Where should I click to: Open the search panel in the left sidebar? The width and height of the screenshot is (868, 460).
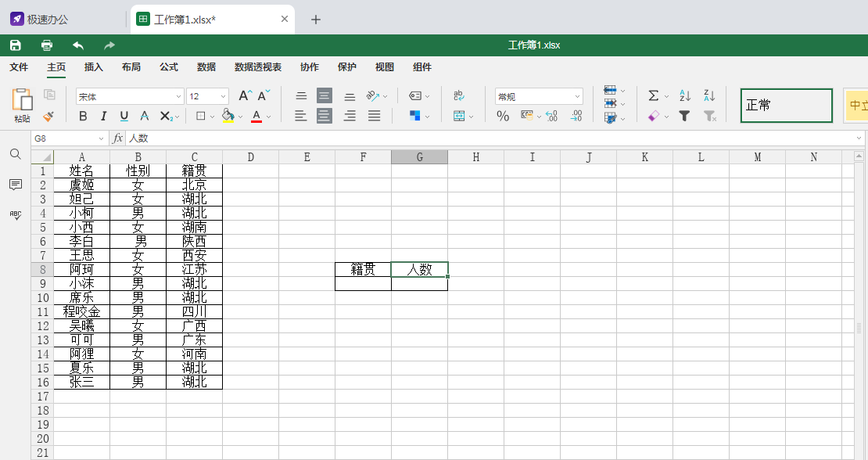[x=16, y=154]
